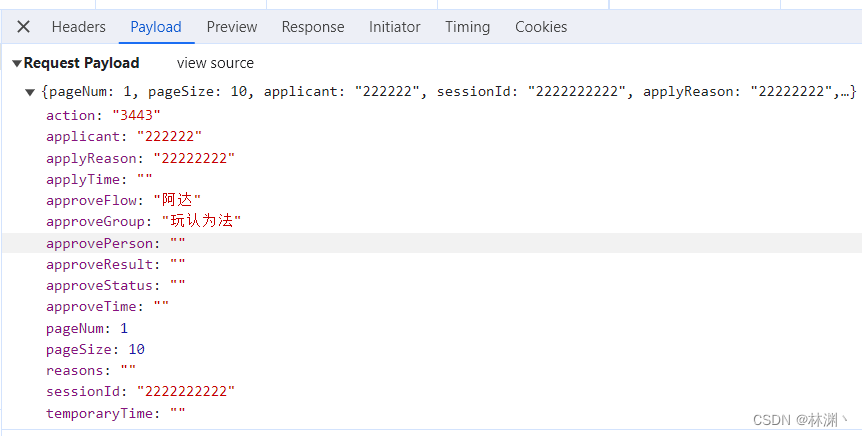Switch to the Initiator tab
The height and width of the screenshot is (436, 862).
coord(395,27)
